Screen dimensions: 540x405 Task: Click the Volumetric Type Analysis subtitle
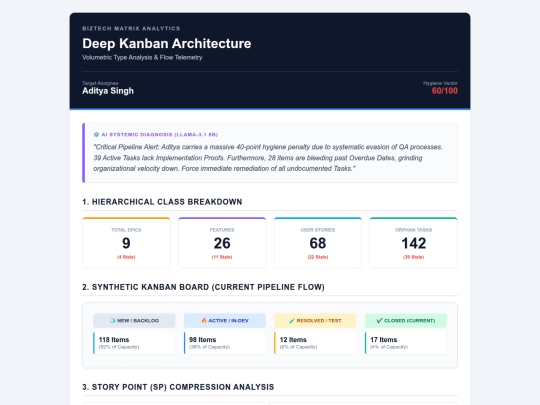(x=142, y=58)
